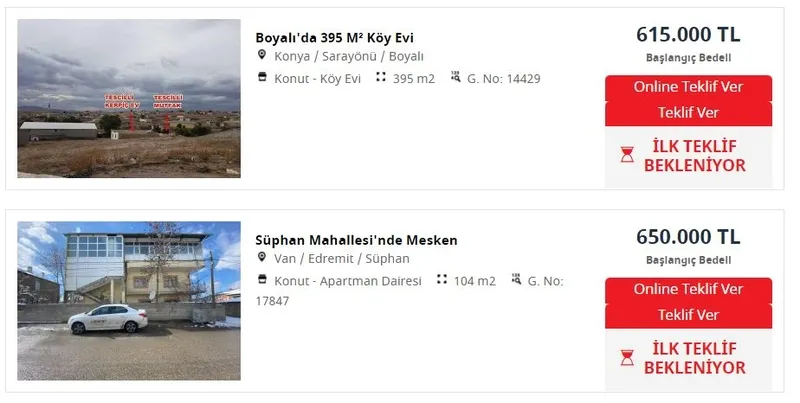Screen dimensions: 800x403
Task: View the Süphan building photo with white car
Action: tap(129, 300)
